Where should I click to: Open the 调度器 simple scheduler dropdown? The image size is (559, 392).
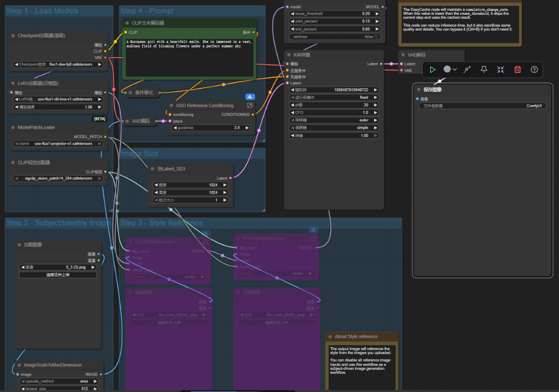334,128
